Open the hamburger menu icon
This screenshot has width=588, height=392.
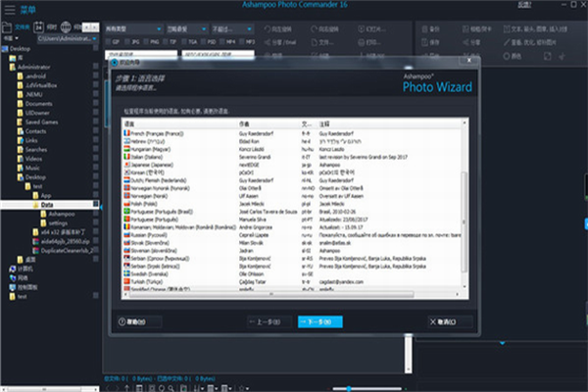pyautogui.click(x=10, y=10)
